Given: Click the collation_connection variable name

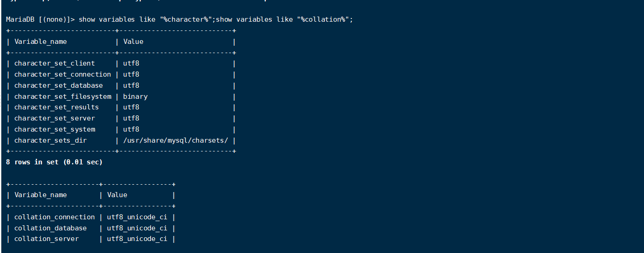Looking at the screenshot, I should point(54,217).
